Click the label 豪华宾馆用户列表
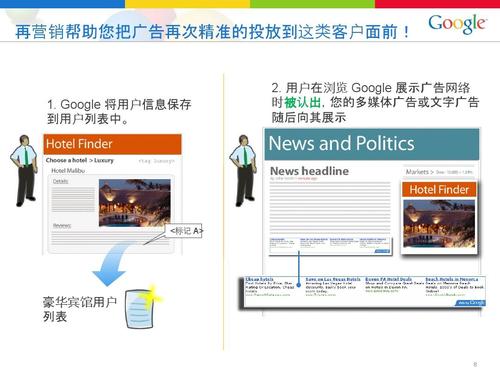500x375 pixels. [x=79, y=309]
